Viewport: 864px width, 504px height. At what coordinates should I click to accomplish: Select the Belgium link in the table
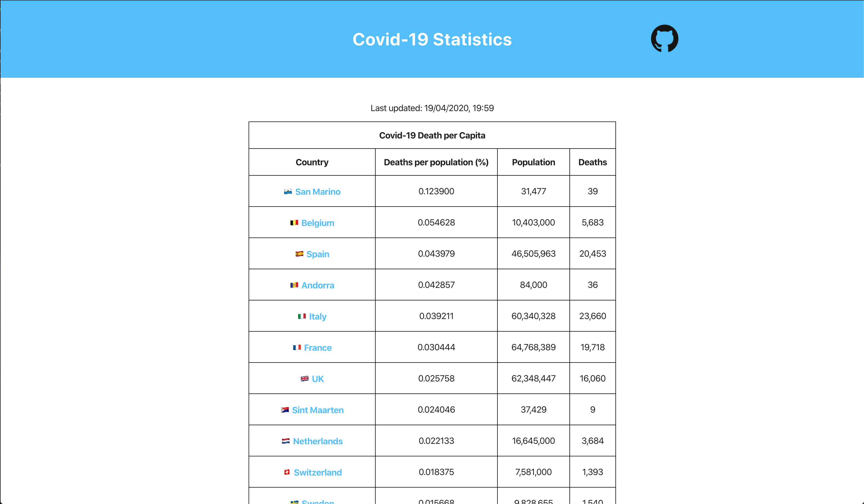[x=318, y=223]
